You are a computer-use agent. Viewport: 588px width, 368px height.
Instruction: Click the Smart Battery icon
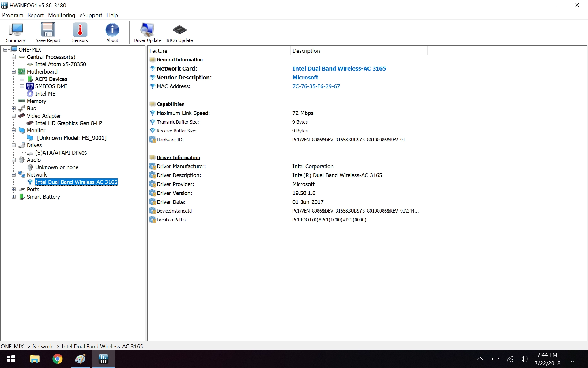pos(22,197)
